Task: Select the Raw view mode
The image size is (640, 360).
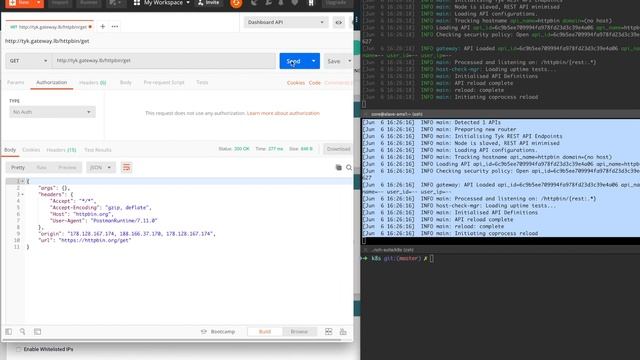Action: pyautogui.click(x=41, y=167)
